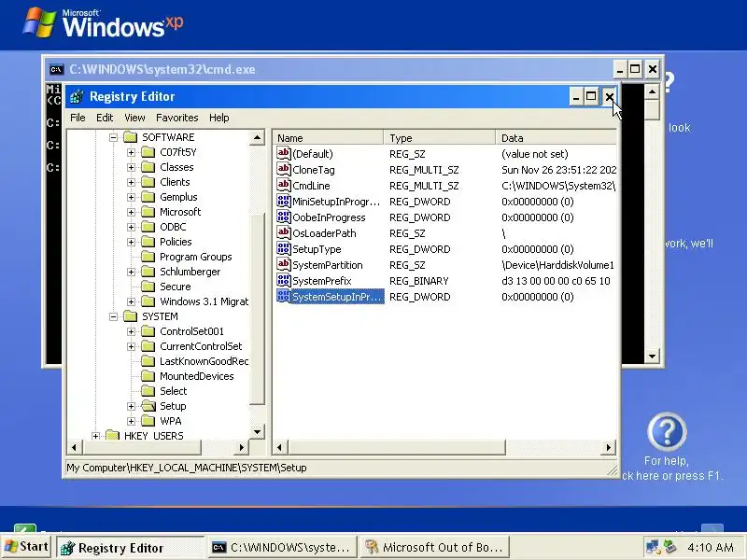Expand the ODBC key
Screen dimensions: 747x560
click(x=131, y=227)
